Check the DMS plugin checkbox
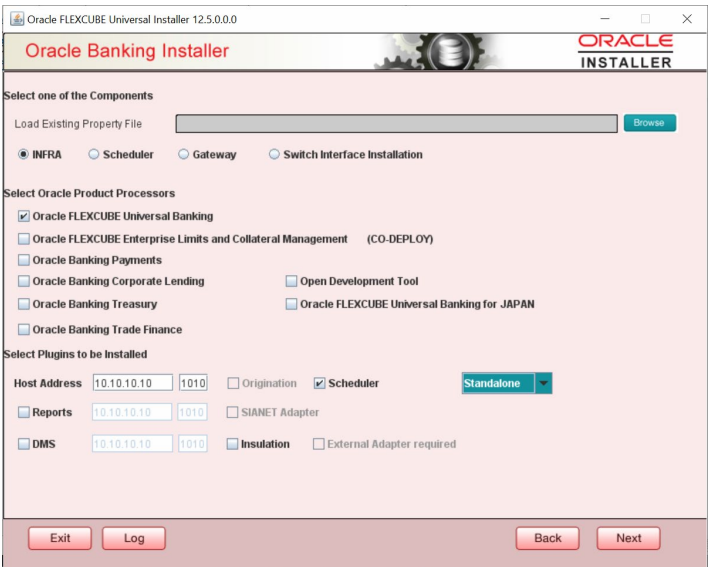This screenshot has width=709, height=567. 24,444
